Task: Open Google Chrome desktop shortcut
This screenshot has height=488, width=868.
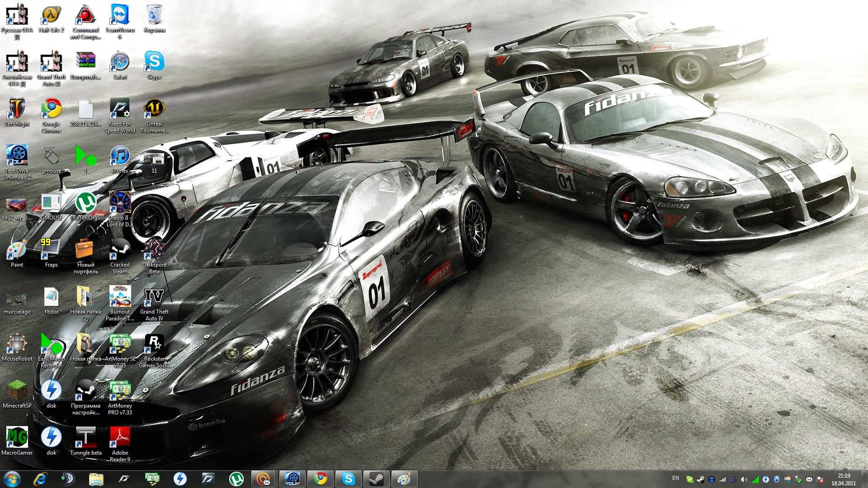Action: pos(51,116)
